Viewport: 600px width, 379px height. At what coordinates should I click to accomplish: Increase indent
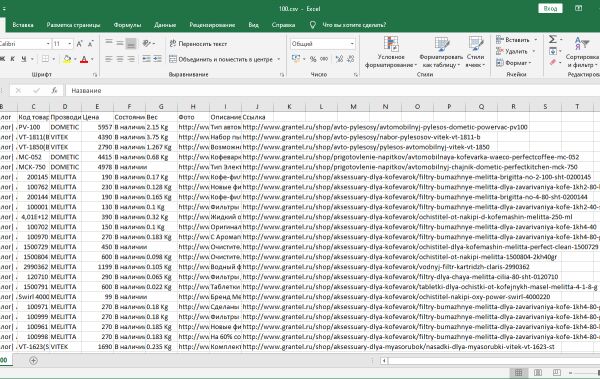[x=157, y=59]
